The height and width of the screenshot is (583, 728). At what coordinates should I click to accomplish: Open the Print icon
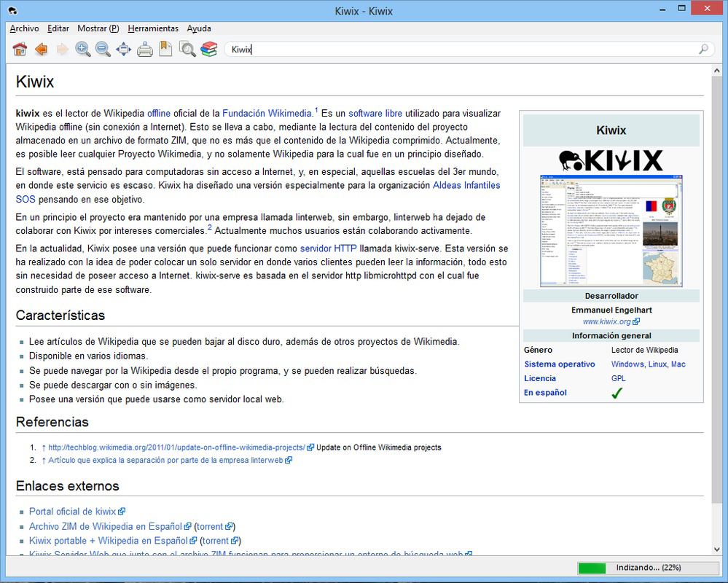pyautogui.click(x=144, y=49)
